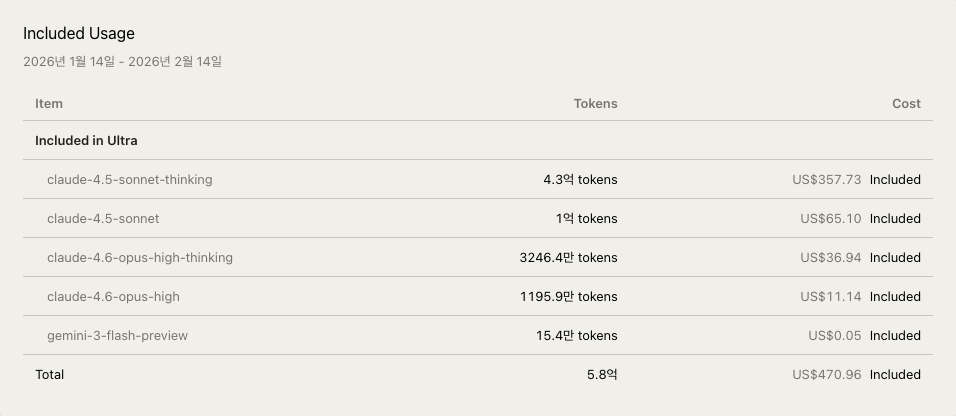Screen dimensions: 956x416
Task: Click the US$357.73 cost amount
Action: (826, 180)
